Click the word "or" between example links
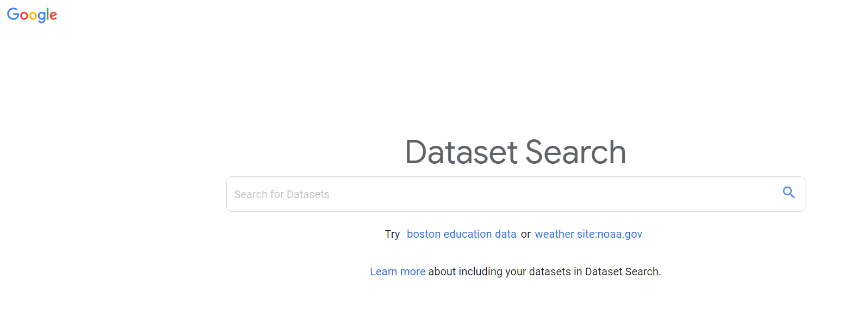This screenshot has height=321, width=868. (x=525, y=234)
